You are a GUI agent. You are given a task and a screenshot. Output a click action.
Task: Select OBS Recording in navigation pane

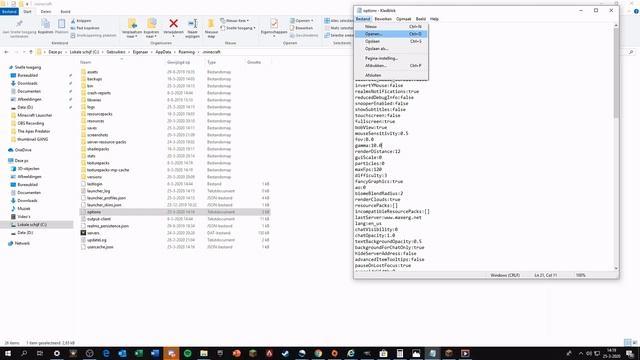[x=31, y=123]
